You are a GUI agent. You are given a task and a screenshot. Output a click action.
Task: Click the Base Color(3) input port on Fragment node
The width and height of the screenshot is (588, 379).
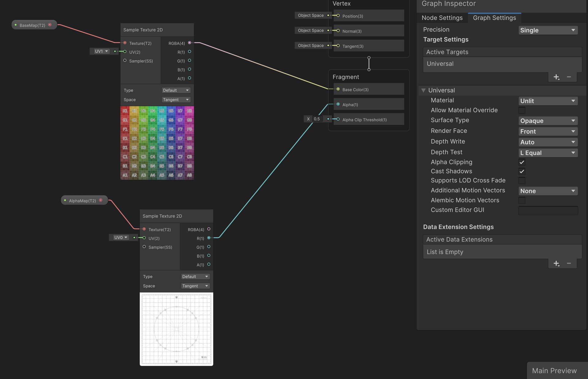pos(338,89)
